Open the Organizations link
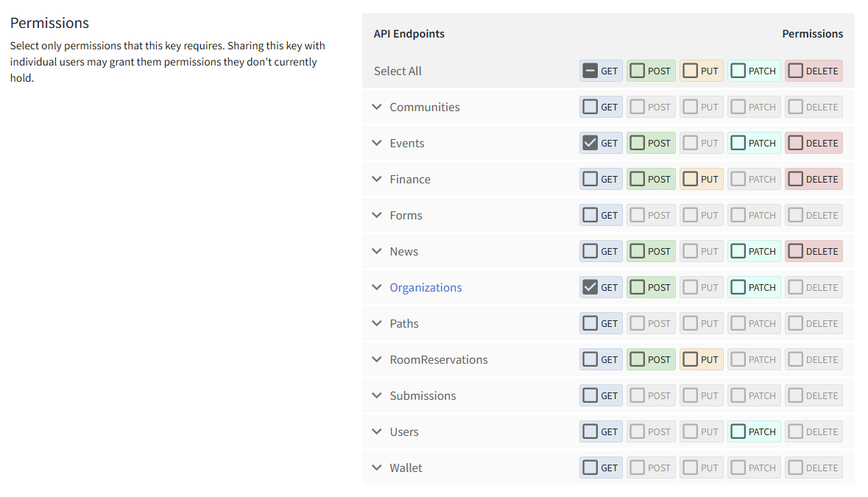The height and width of the screenshot is (497, 868). (426, 287)
